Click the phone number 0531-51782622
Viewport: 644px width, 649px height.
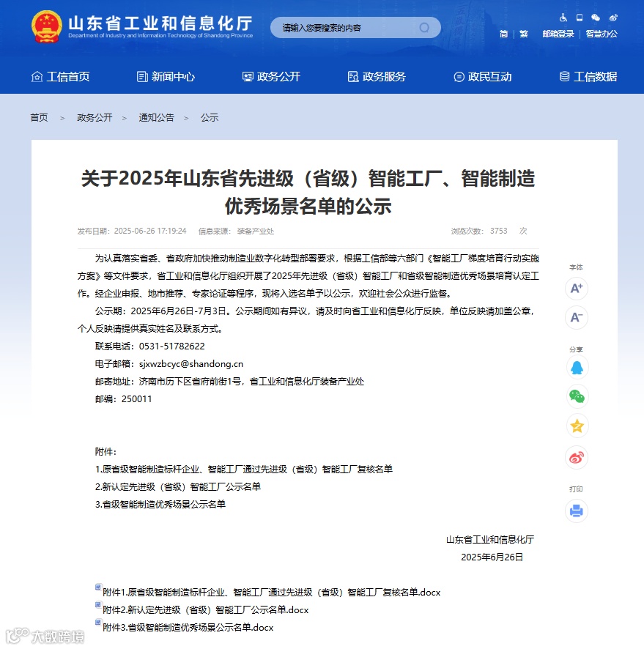tap(171, 346)
